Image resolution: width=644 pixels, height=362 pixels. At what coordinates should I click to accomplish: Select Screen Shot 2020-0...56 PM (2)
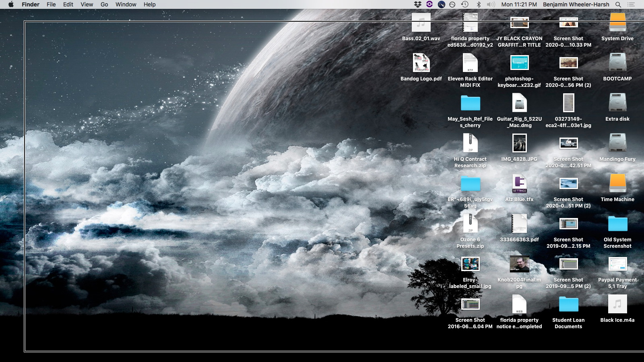(568, 63)
